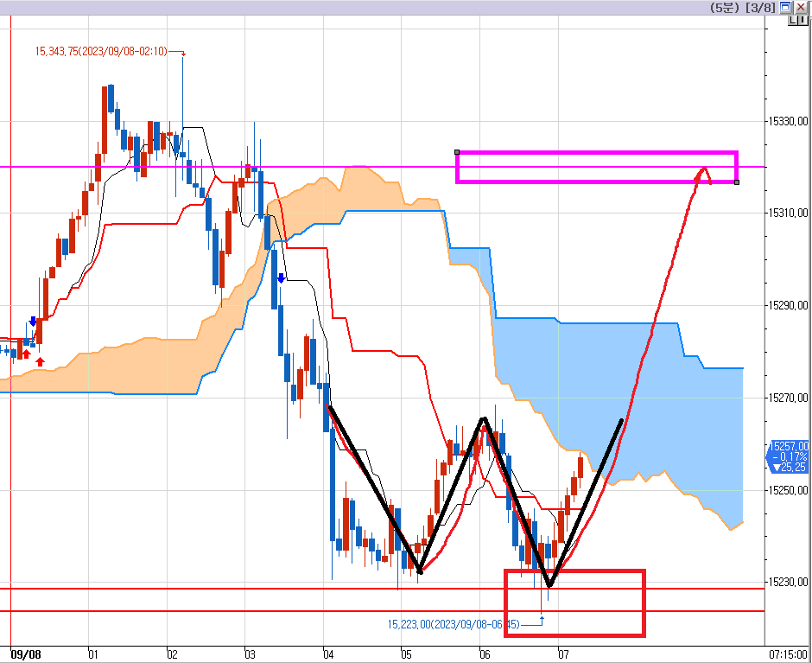Click the 15290.00 price axis label
The image size is (812, 663).
point(788,305)
